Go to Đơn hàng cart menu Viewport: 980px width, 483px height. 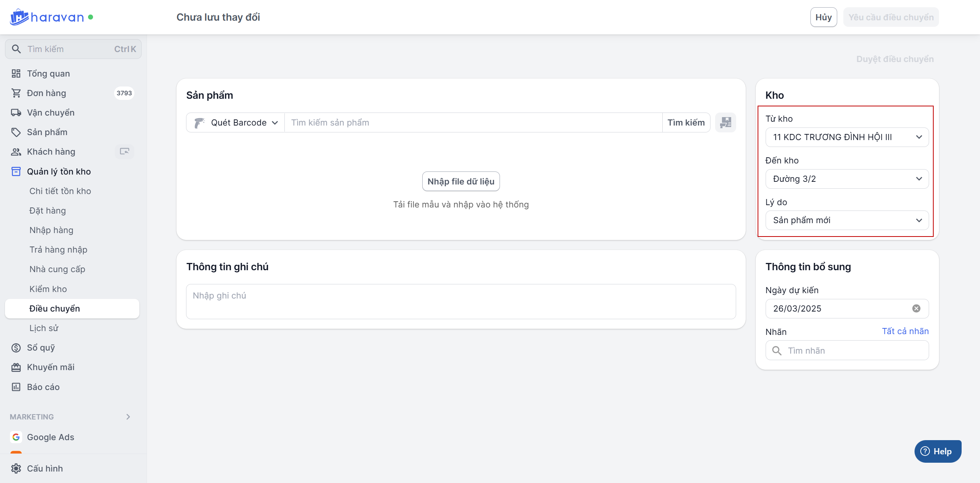tap(46, 93)
